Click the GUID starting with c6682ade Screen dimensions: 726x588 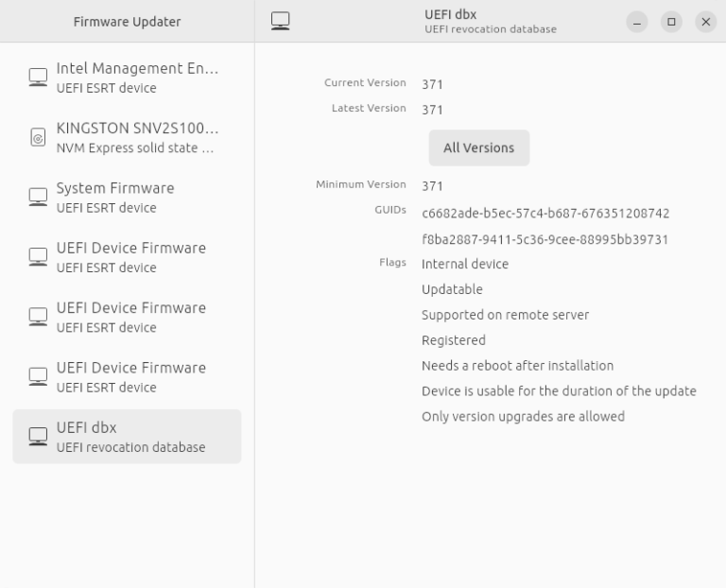[545, 213]
